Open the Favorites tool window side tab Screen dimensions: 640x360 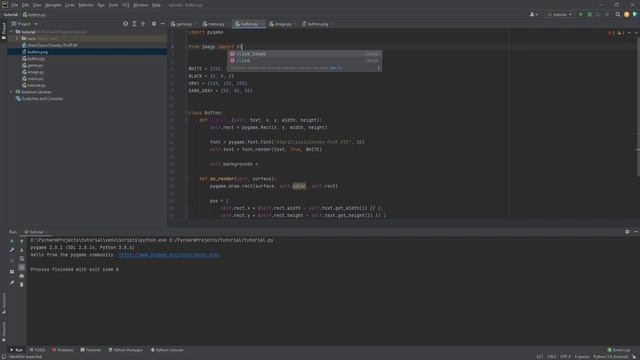click(4, 331)
